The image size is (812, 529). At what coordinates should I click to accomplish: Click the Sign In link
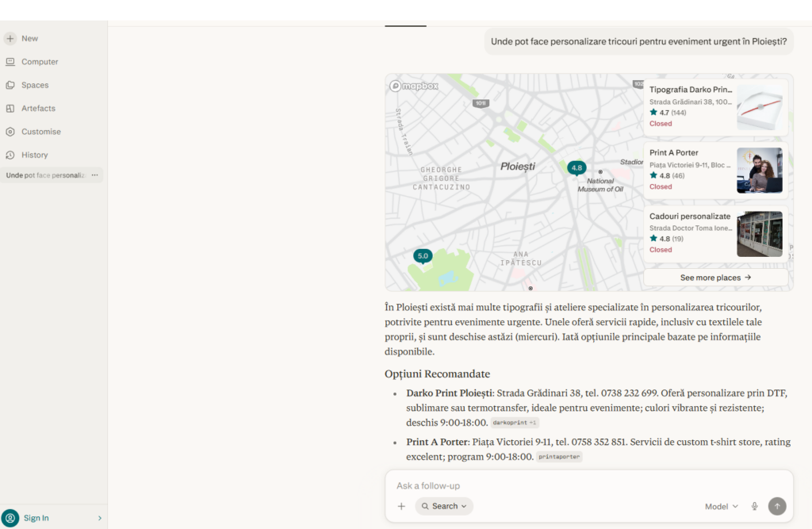click(x=36, y=518)
